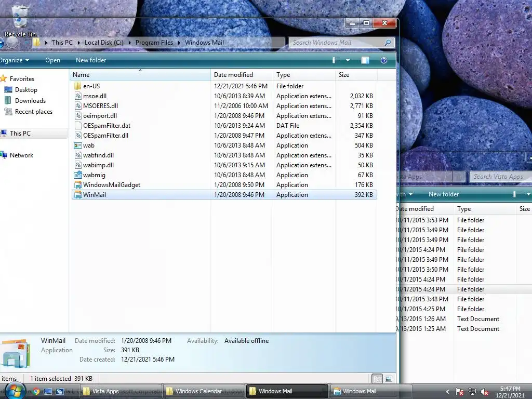Click the Search Vista Apps field

500,177
